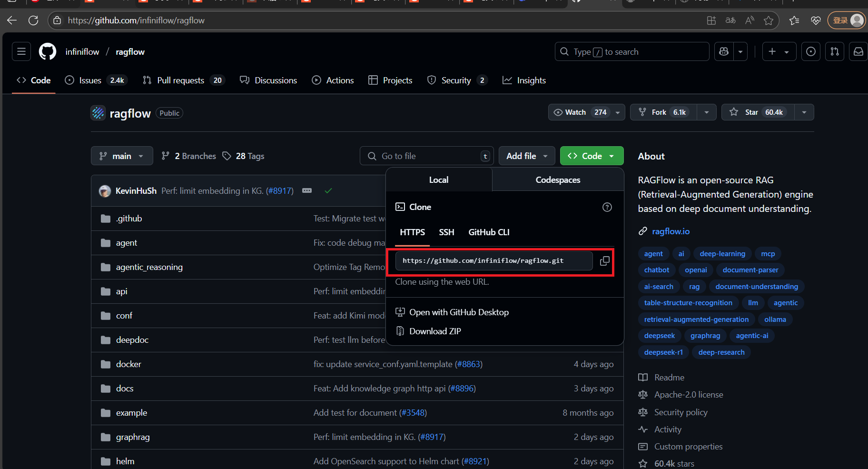Viewport: 868px width, 469px height.
Task: Click the browser back arrow
Action: (x=12, y=20)
